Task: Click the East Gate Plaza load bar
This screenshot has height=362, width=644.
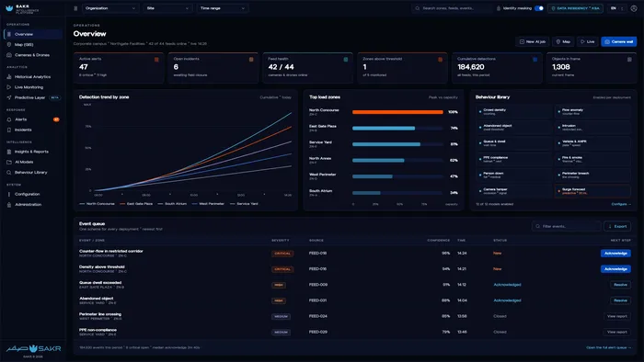Action: (x=384, y=129)
